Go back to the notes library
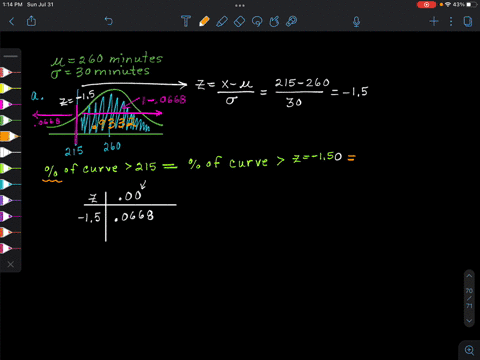 click(x=12, y=22)
